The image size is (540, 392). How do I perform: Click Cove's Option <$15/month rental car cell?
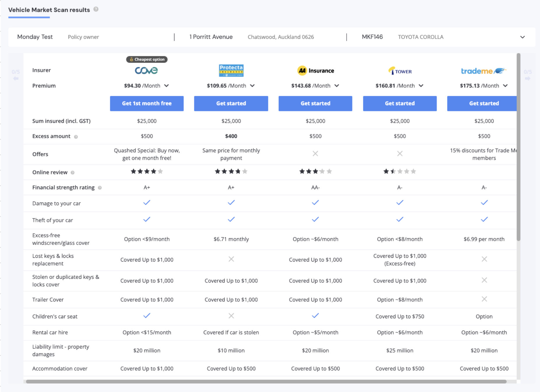pos(147,332)
